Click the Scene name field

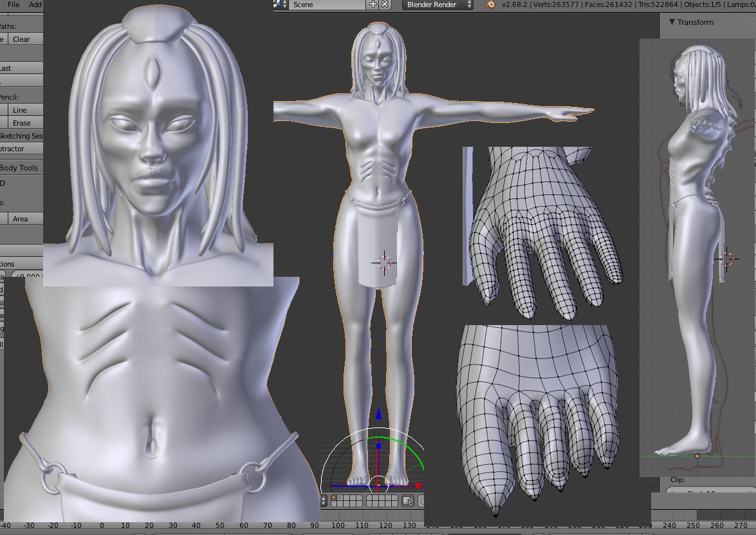tap(328, 5)
